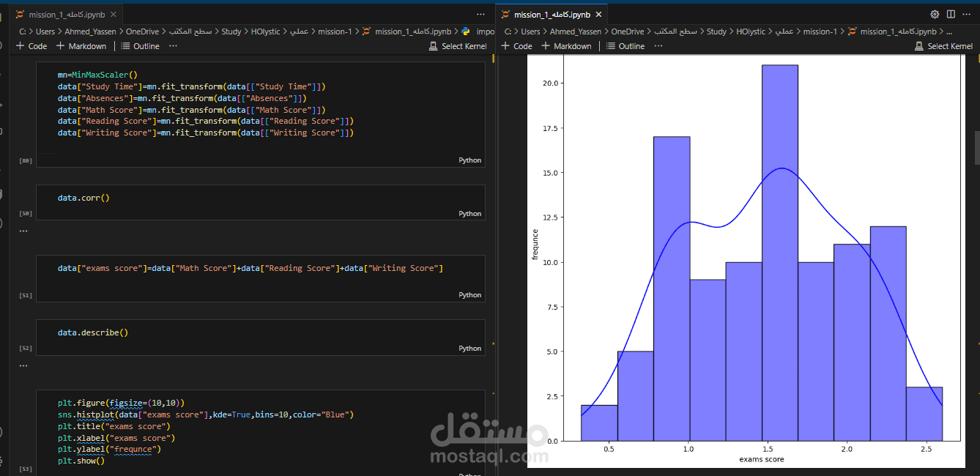Click the plt.title("exams score") line

coord(114,426)
